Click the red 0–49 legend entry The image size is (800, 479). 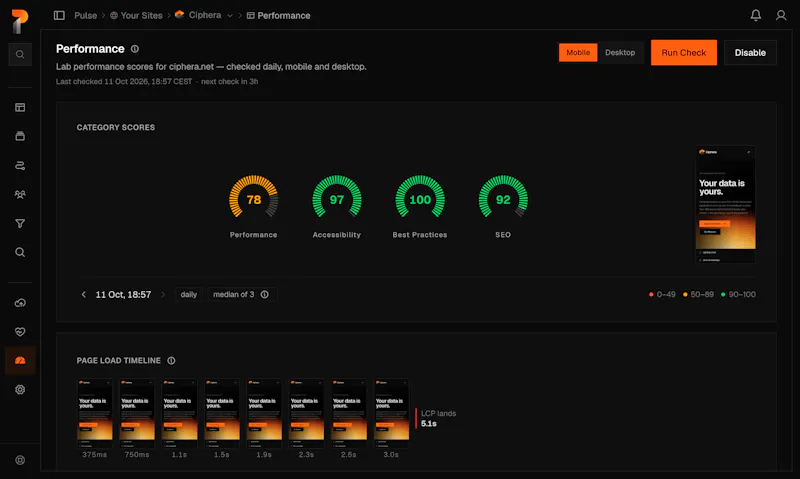click(662, 294)
